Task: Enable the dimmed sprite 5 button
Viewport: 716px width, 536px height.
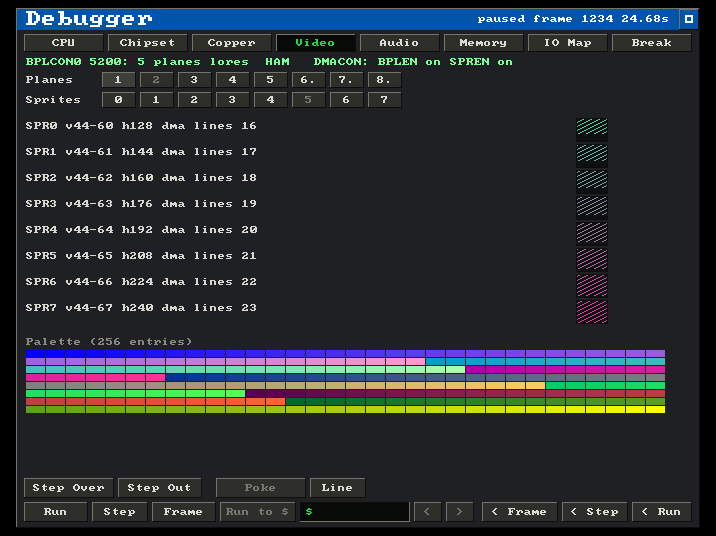Action: [308, 100]
